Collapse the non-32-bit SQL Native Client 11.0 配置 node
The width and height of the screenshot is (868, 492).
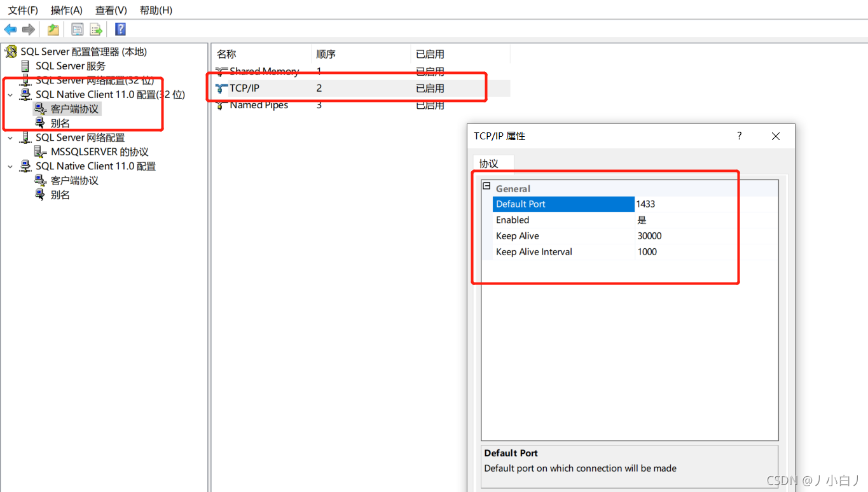click(x=10, y=166)
